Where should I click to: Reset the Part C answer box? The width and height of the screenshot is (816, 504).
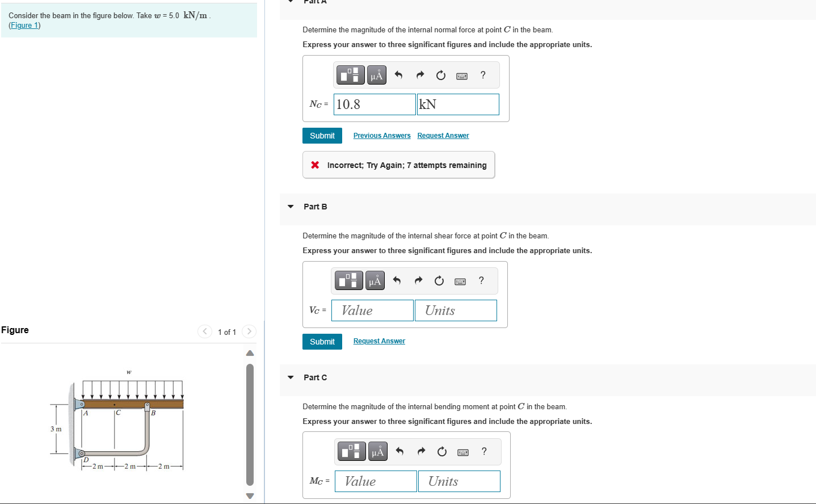pos(442,451)
